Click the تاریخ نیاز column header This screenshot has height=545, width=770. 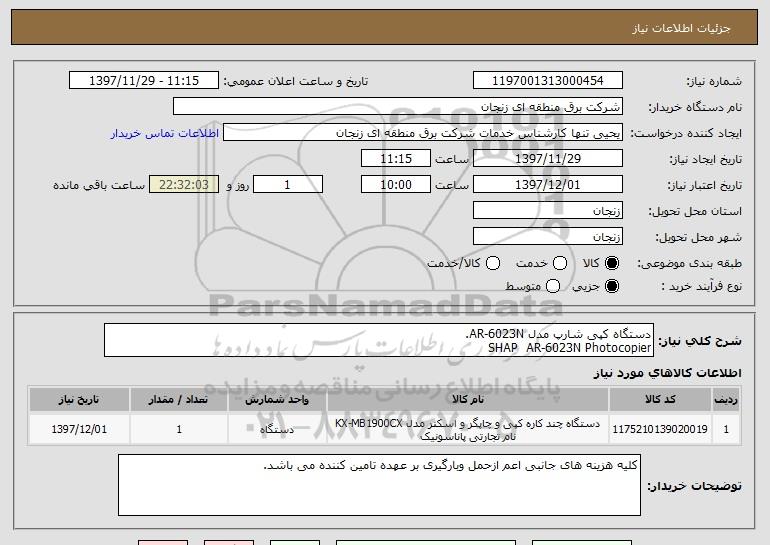(x=79, y=400)
